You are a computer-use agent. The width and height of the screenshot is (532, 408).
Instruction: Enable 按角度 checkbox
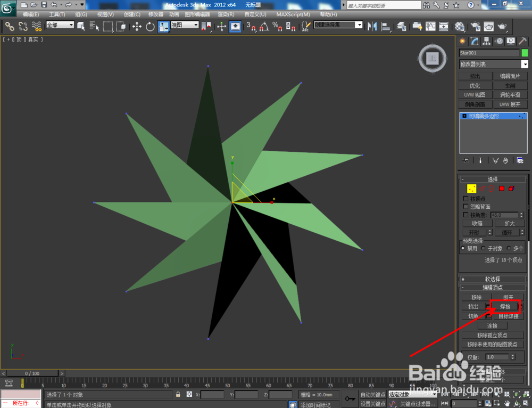(465, 215)
